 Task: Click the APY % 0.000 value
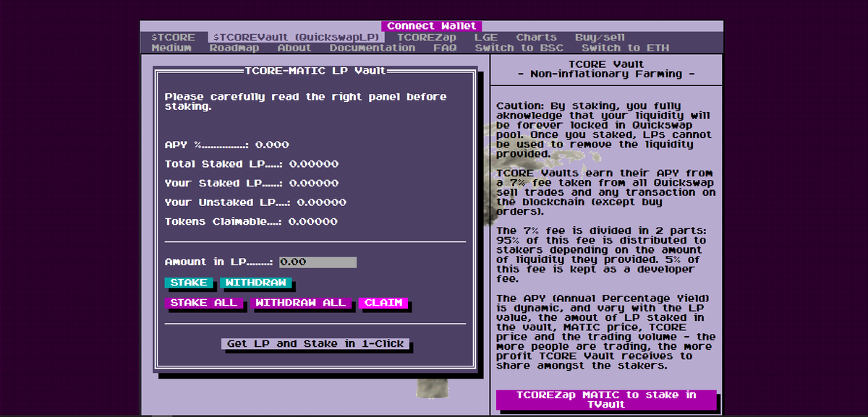(272, 145)
